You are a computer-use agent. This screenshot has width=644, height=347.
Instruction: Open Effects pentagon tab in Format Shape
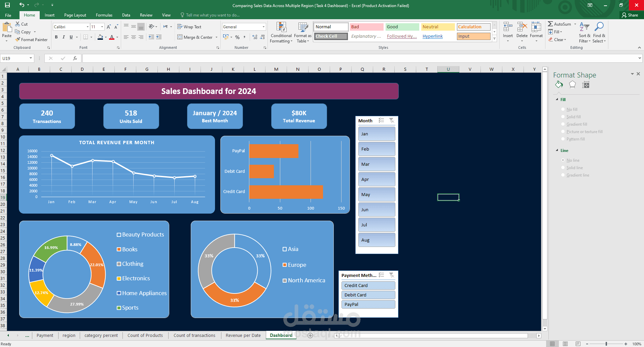[572, 85]
